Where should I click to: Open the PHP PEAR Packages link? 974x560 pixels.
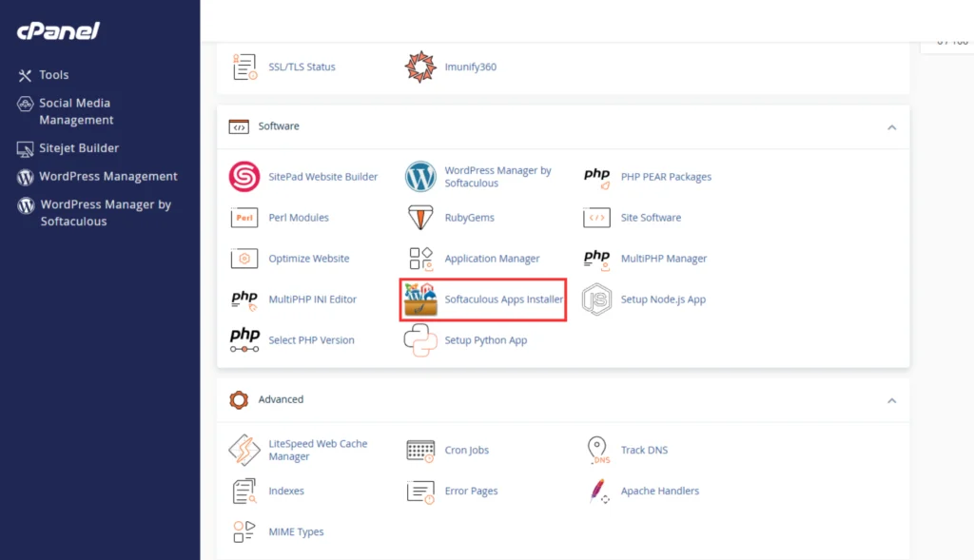[x=666, y=177]
